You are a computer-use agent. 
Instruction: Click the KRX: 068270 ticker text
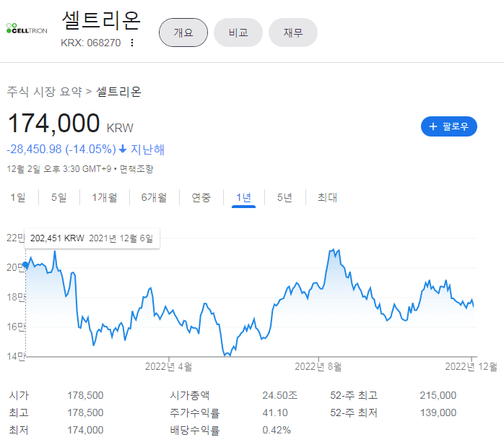click(x=91, y=43)
